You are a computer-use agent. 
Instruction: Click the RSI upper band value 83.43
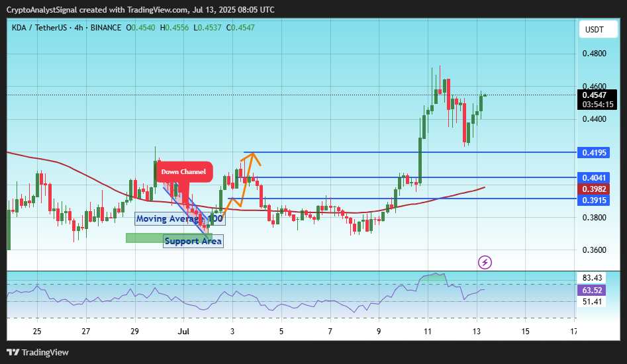(592, 278)
